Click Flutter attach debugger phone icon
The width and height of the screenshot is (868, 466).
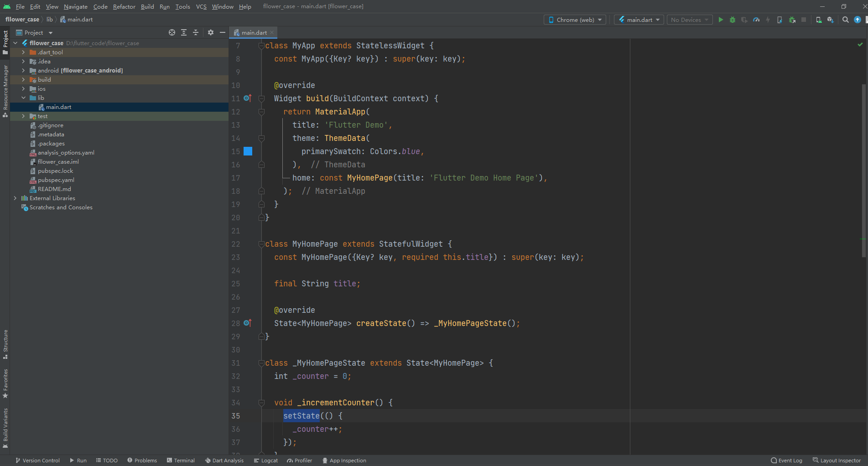coord(780,20)
